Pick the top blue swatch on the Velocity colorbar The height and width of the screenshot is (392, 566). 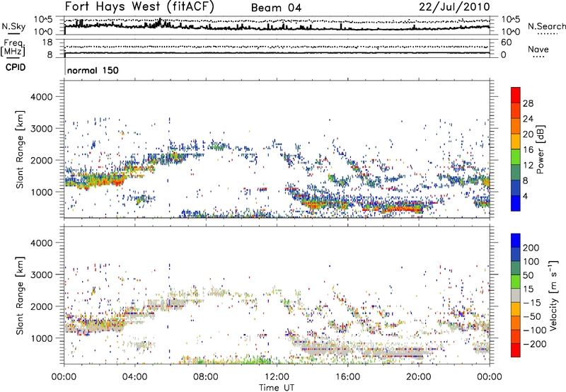[x=516, y=241]
